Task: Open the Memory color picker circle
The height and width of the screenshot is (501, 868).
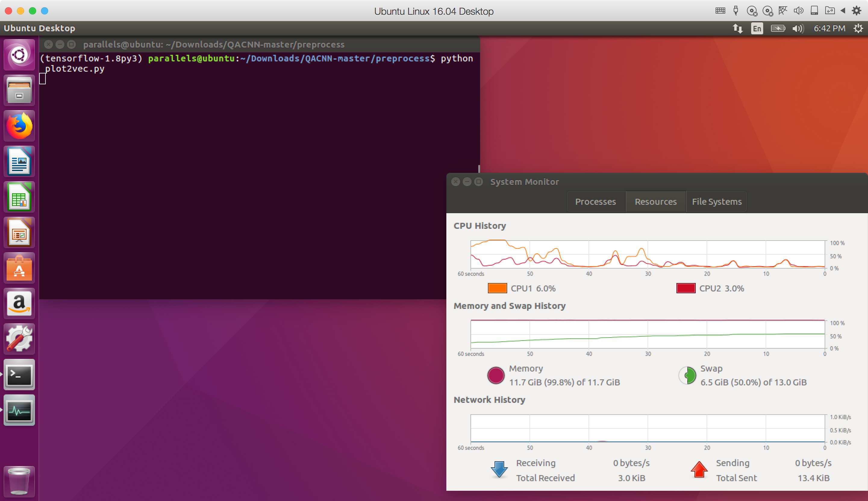Action: [x=496, y=375]
